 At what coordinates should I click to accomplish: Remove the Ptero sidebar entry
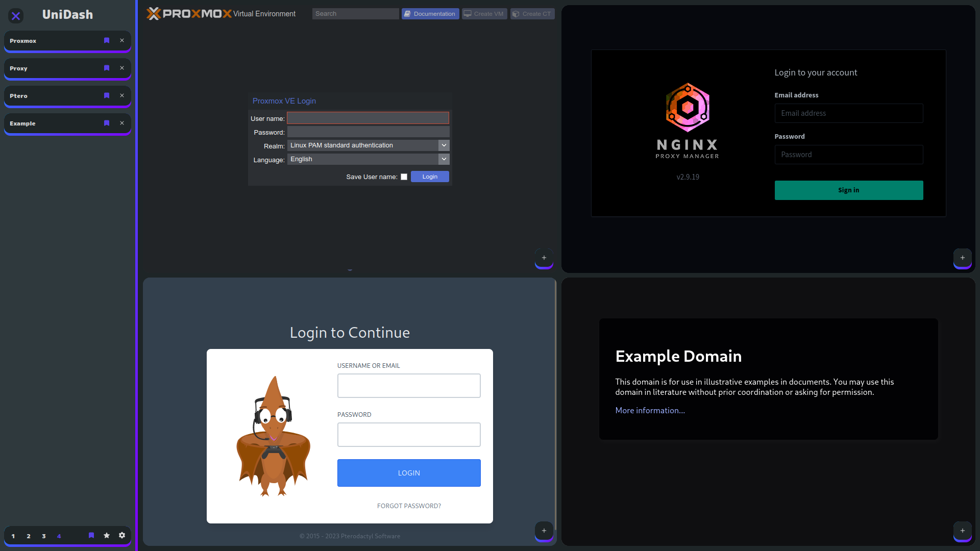(x=122, y=95)
